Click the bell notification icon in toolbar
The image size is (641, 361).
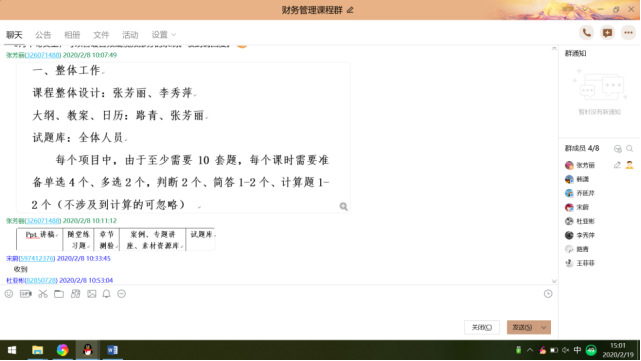pos(106,294)
